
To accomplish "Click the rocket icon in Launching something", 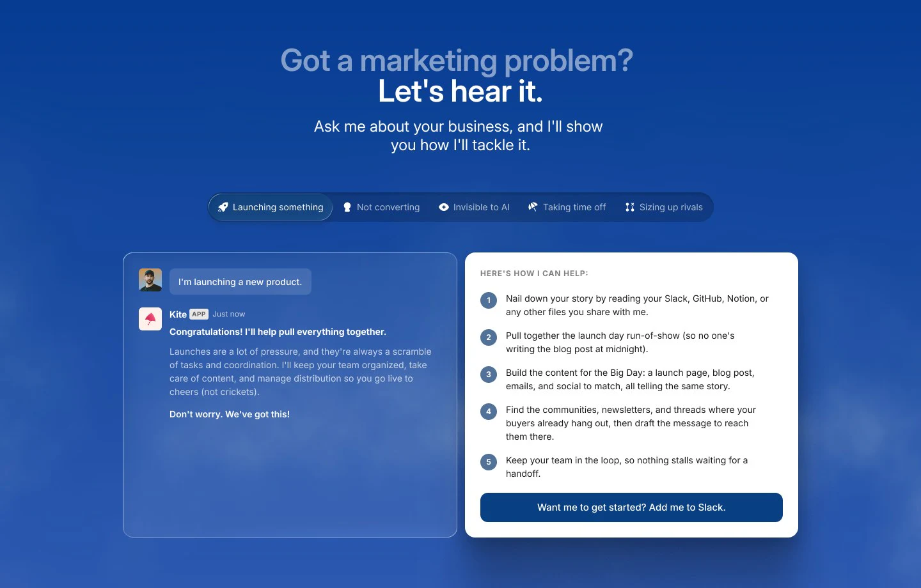I will tap(223, 207).
